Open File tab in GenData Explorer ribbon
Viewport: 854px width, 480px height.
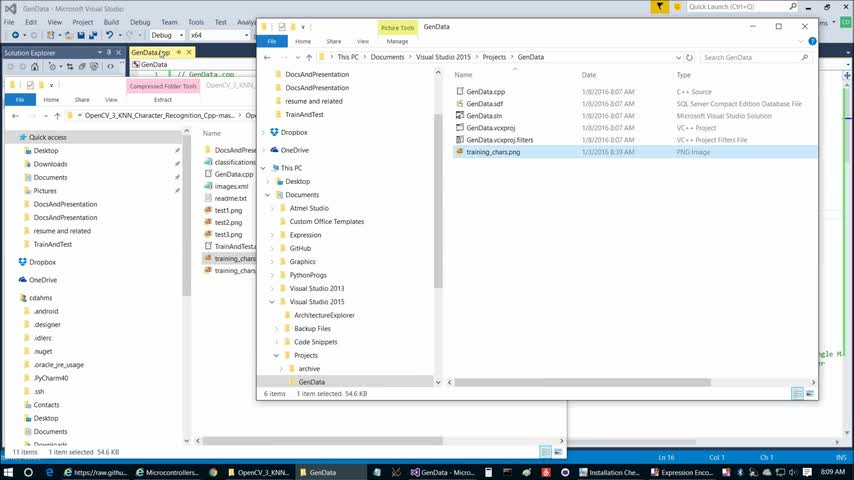point(272,41)
